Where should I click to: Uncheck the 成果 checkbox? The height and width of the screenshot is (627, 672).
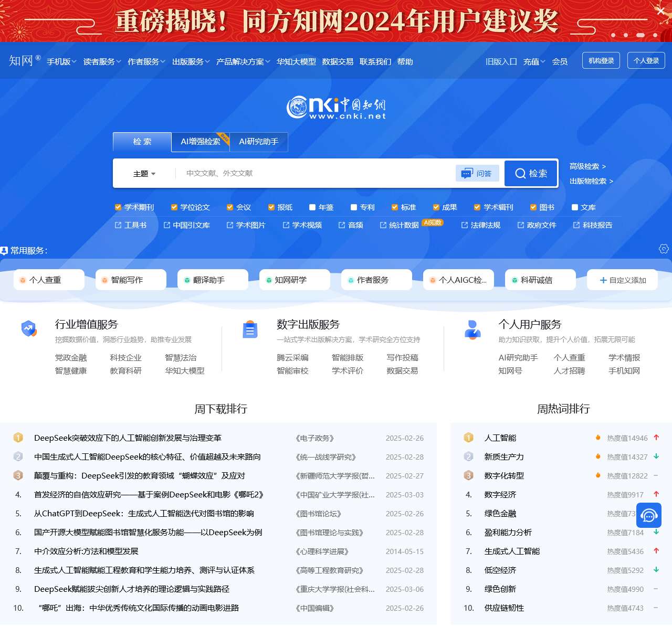pos(436,207)
